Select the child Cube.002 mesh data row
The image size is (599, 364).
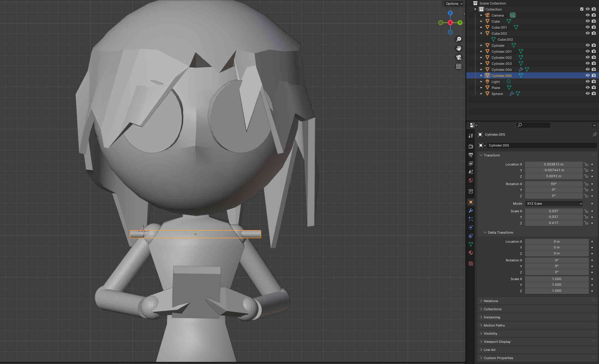click(505, 39)
